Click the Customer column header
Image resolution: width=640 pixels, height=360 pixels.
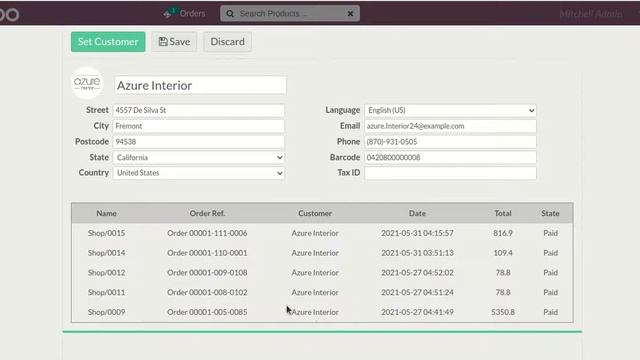[x=315, y=213]
